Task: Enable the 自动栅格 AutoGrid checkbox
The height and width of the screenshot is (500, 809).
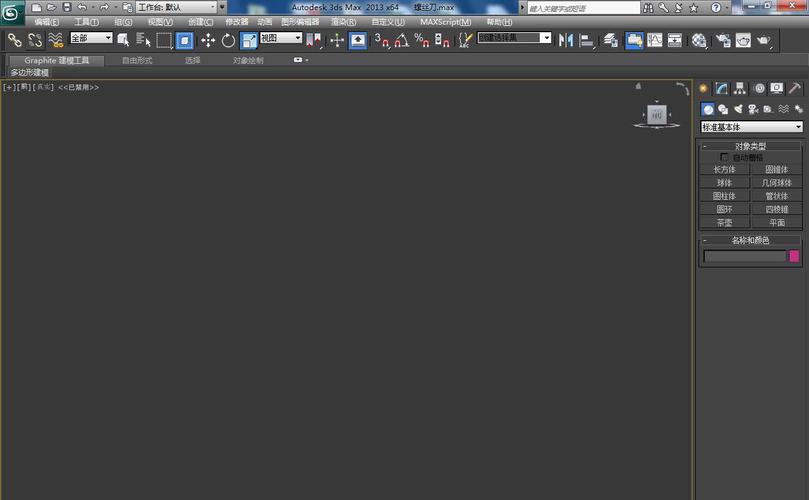Action: point(724,156)
